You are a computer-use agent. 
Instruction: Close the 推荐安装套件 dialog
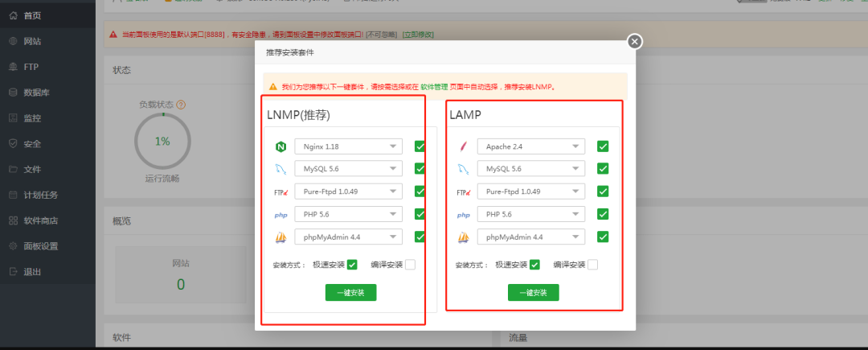(635, 42)
